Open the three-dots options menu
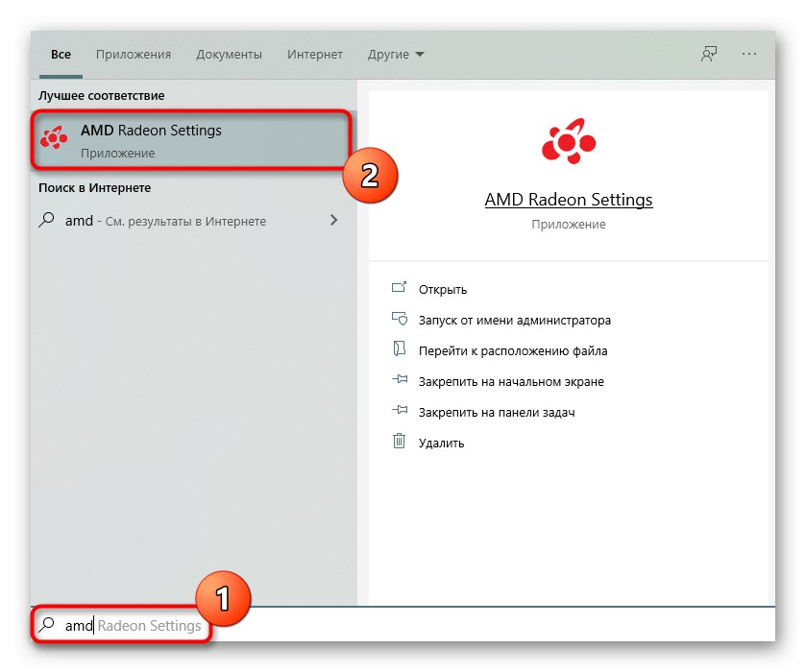806x672 pixels. tap(749, 54)
